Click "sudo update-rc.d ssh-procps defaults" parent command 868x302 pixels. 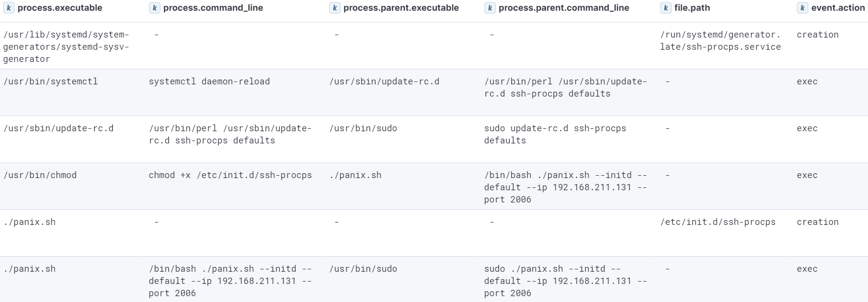555,134
